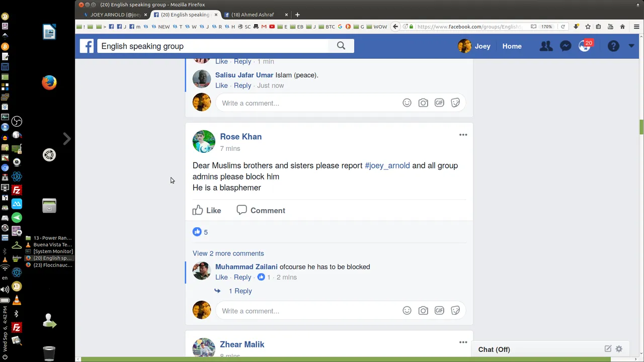The width and height of the screenshot is (644, 362).
Task: Attach photo in upper comment box
Action: pos(423,103)
